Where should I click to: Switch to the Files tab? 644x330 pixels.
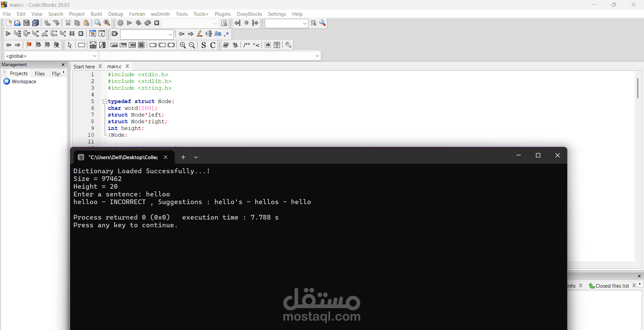click(x=40, y=74)
